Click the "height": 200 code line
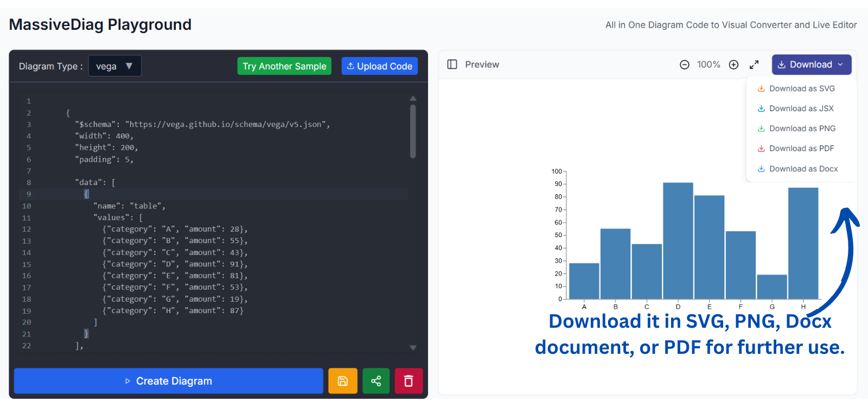The height and width of the screenshot is (407, 868). point(107,148)
